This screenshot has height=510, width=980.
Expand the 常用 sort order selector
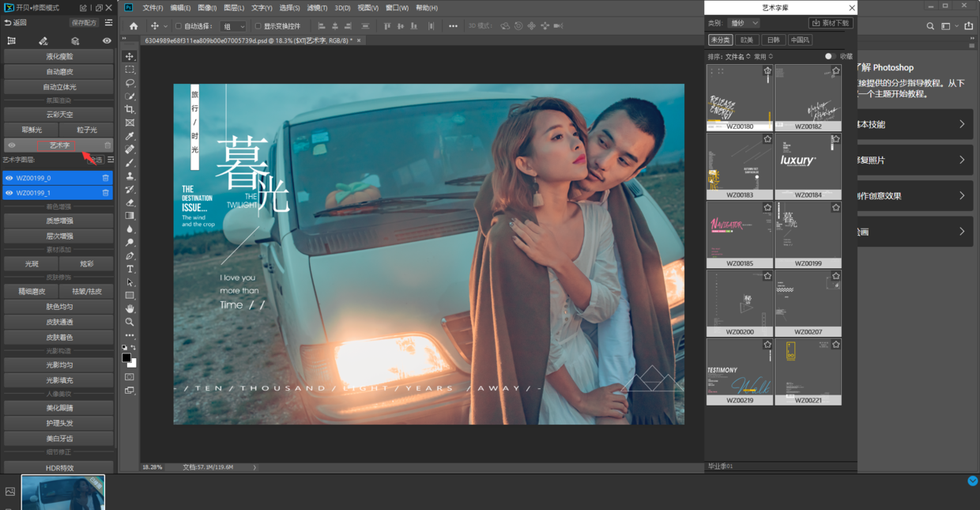(x=764, y=56)
